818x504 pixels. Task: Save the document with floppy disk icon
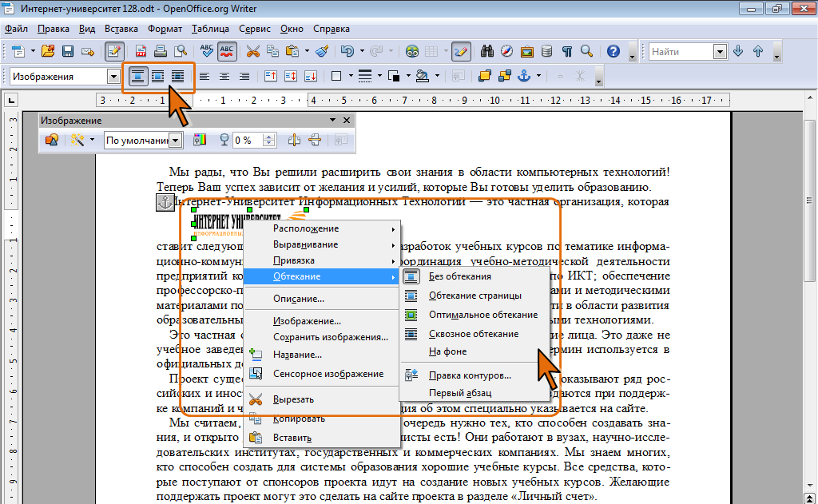pyautogui.click(x=68, y=51)
